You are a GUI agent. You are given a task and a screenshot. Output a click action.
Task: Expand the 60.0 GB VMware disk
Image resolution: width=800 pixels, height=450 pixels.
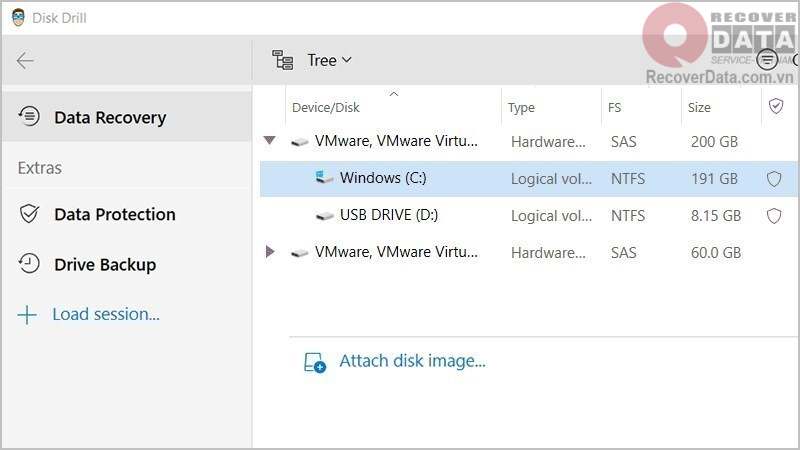point(269,252)
